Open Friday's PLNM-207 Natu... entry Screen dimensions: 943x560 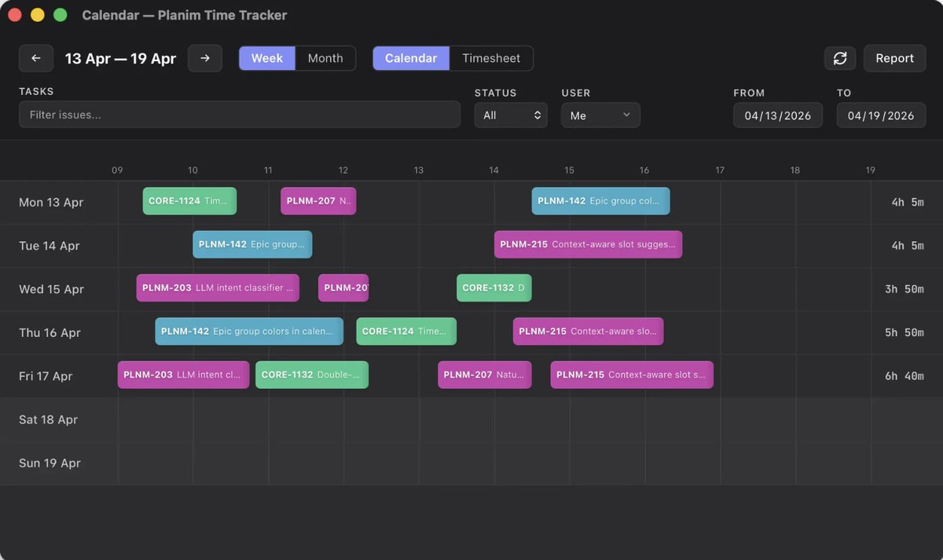click(x=484, y=375)
